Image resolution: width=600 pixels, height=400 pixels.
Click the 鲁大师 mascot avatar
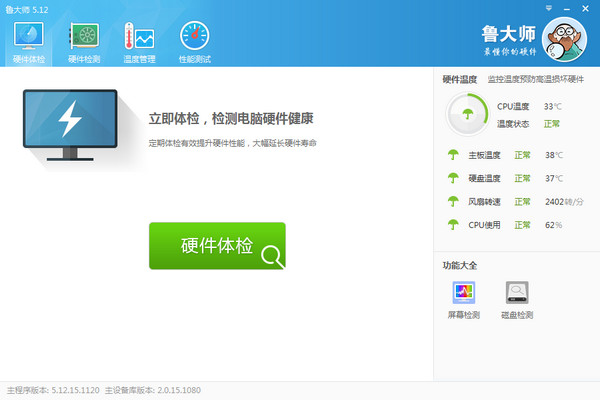click(x=564, y=39)
